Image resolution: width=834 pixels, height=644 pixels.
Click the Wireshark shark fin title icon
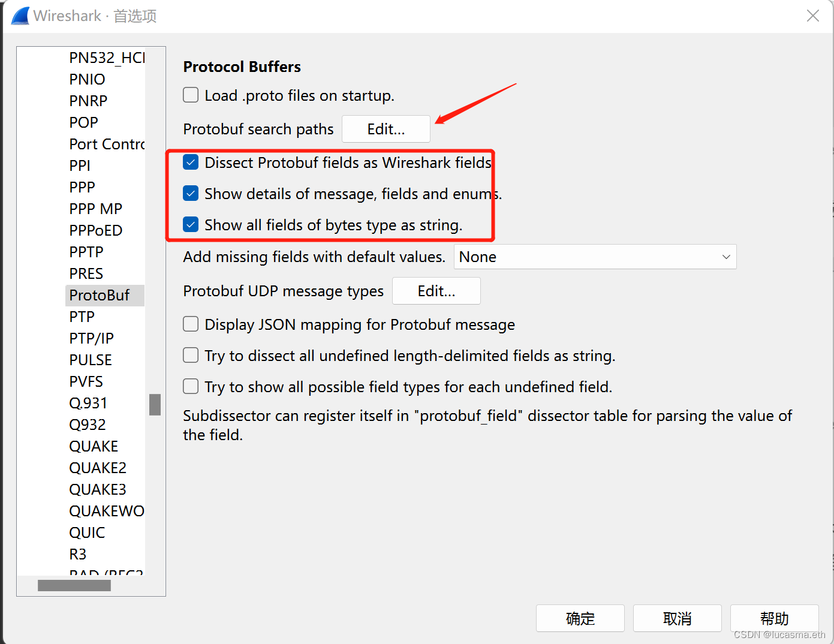[20, 16]
